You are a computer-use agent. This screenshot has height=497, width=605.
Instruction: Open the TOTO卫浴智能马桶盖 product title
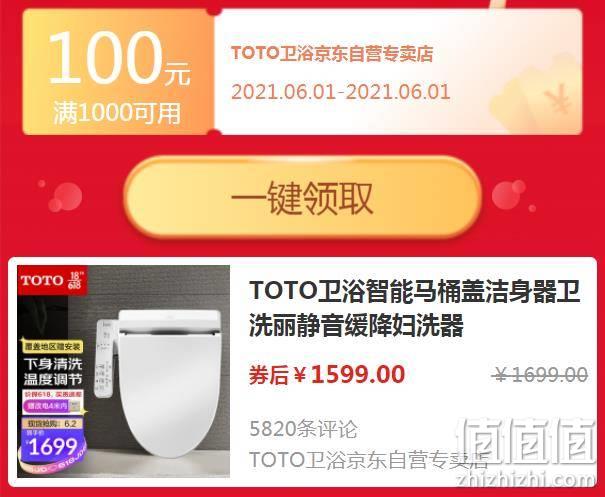click(x=414, y=308)
